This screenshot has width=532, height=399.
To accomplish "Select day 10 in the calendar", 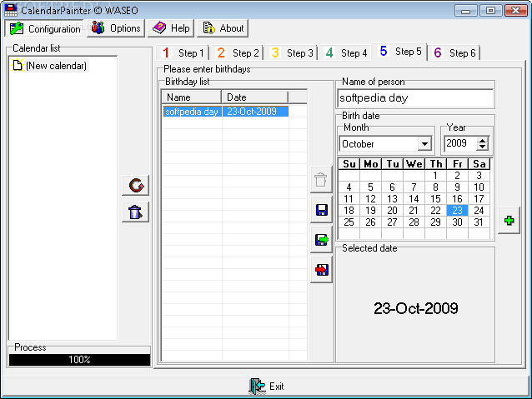I will (479, 187).
